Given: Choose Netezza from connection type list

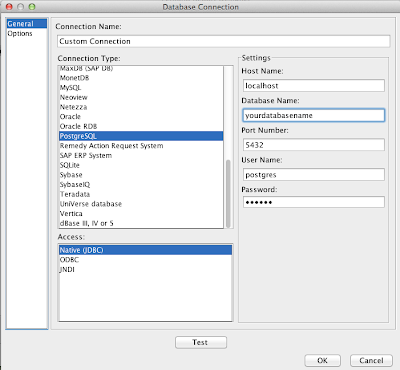Looking at the screenshot, I should coord(141,107).
